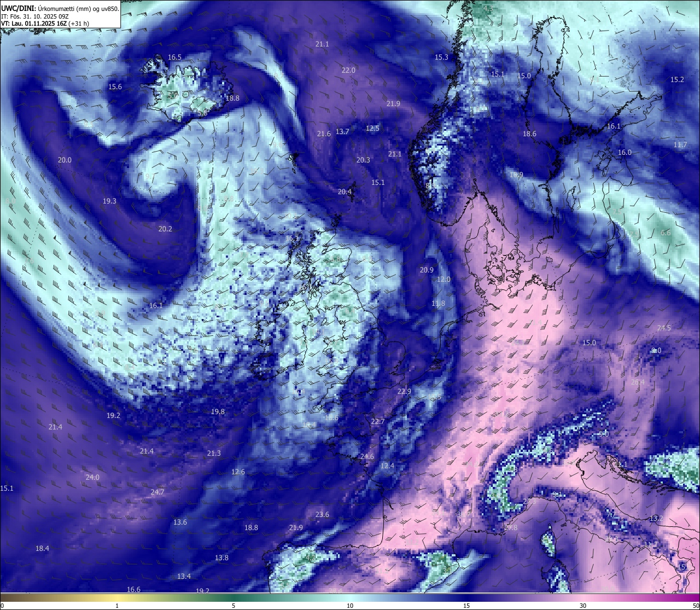Click the 24.7 value on the map
The width and height of the screenshot is (700, 610).
point(157,492)
